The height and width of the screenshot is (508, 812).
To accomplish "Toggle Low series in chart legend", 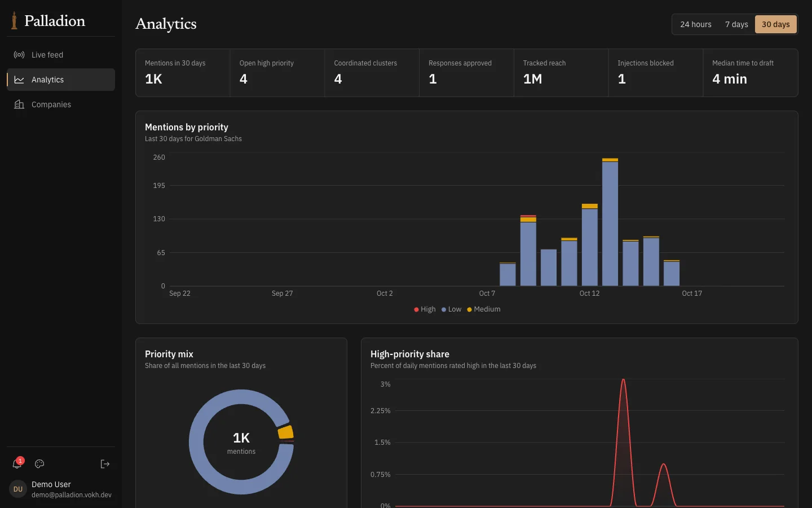I will tap(451, 309).
